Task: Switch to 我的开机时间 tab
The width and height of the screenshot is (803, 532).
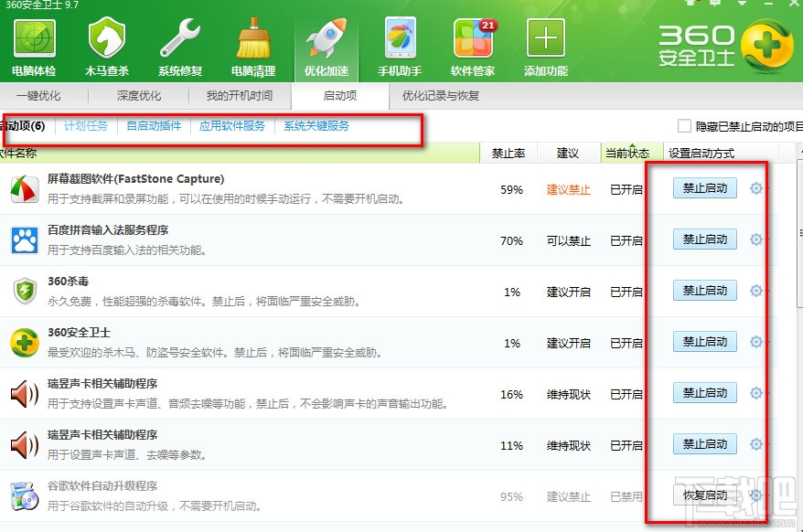Action: (239, 96)
